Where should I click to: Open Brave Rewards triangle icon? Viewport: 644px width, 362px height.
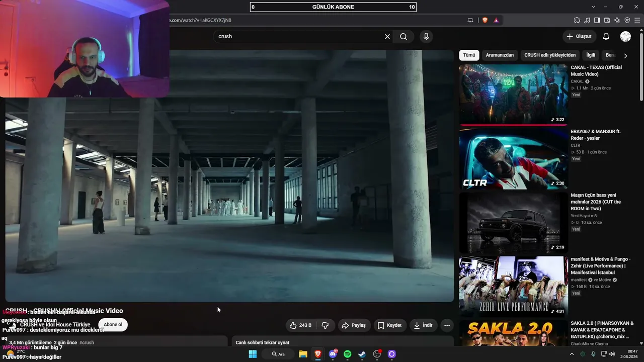(496, 20)
